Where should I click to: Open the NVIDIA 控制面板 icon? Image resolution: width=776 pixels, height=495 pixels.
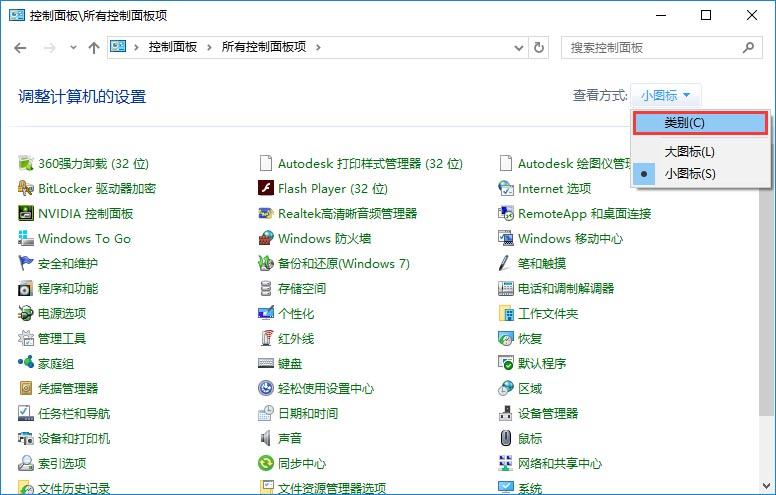(25, 213)
